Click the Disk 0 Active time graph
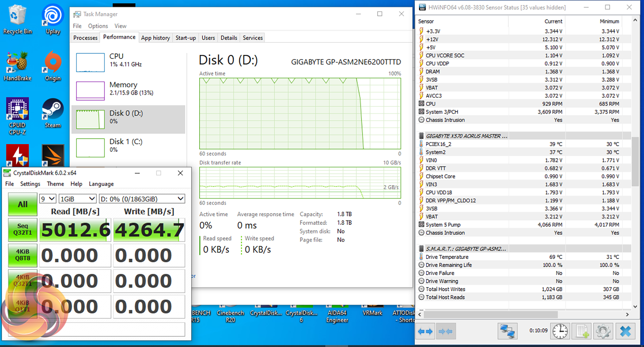 300,114
